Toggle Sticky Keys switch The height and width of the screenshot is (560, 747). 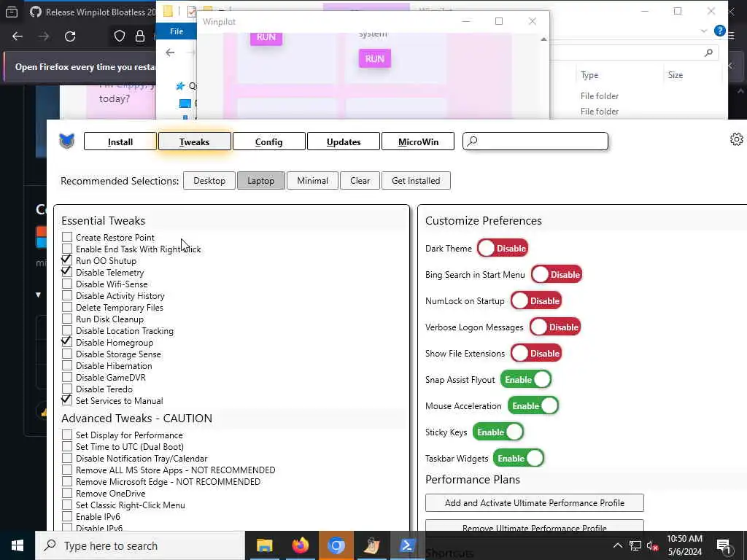click(x=498, y=432)
